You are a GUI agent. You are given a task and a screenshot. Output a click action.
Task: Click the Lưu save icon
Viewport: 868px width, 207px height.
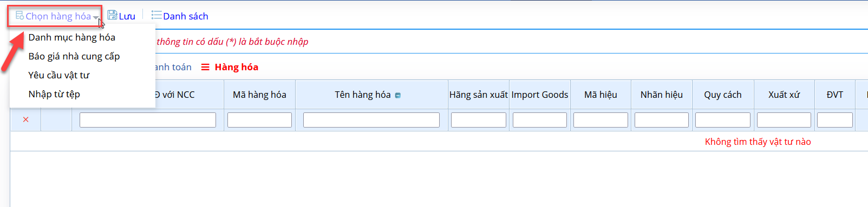tap(112, 16)
